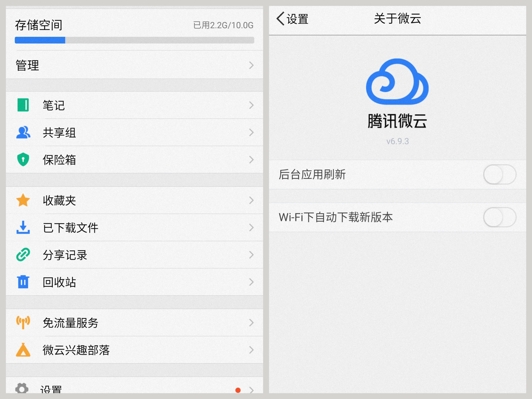Open 保险箱 via its right chevron
The width and height of the screenshot is (532, 399).
251,159
